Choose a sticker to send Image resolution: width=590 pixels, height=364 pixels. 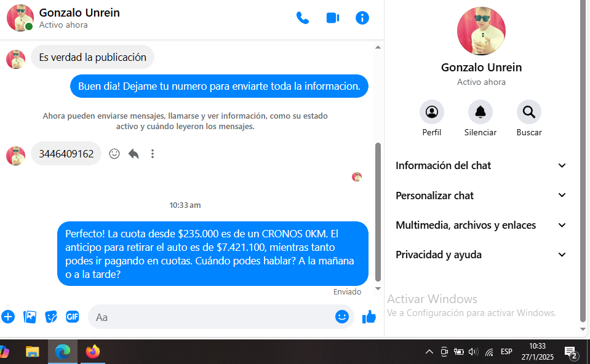51,317
